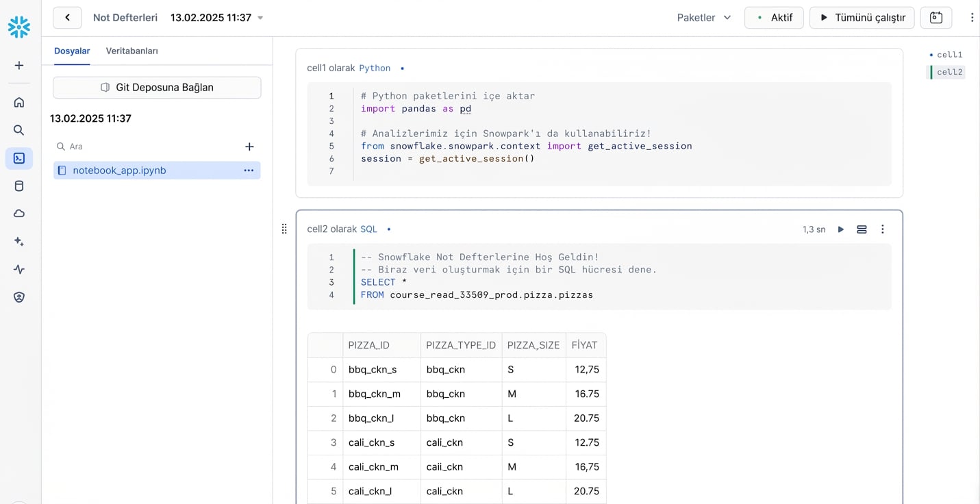Open the Marketplace cloud icon in sidebar

[18, 213]
